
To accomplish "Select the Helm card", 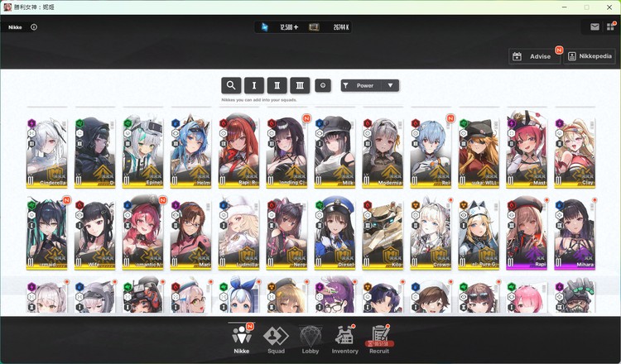I will tap(190, 152).
